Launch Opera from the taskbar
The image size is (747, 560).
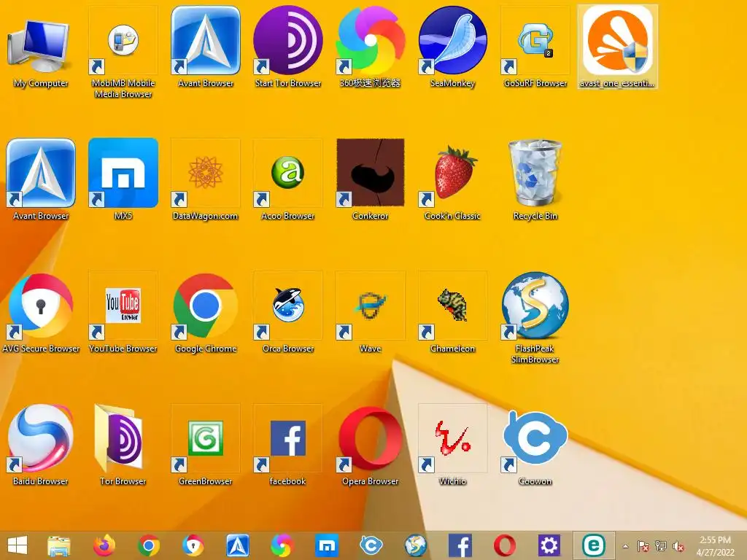[505, 545]
